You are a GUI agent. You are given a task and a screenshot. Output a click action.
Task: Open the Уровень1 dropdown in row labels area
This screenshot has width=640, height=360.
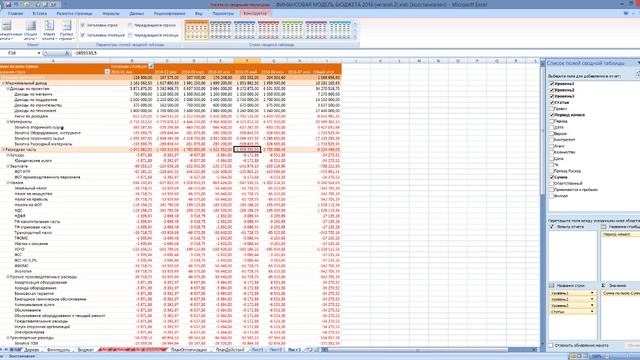592,293
